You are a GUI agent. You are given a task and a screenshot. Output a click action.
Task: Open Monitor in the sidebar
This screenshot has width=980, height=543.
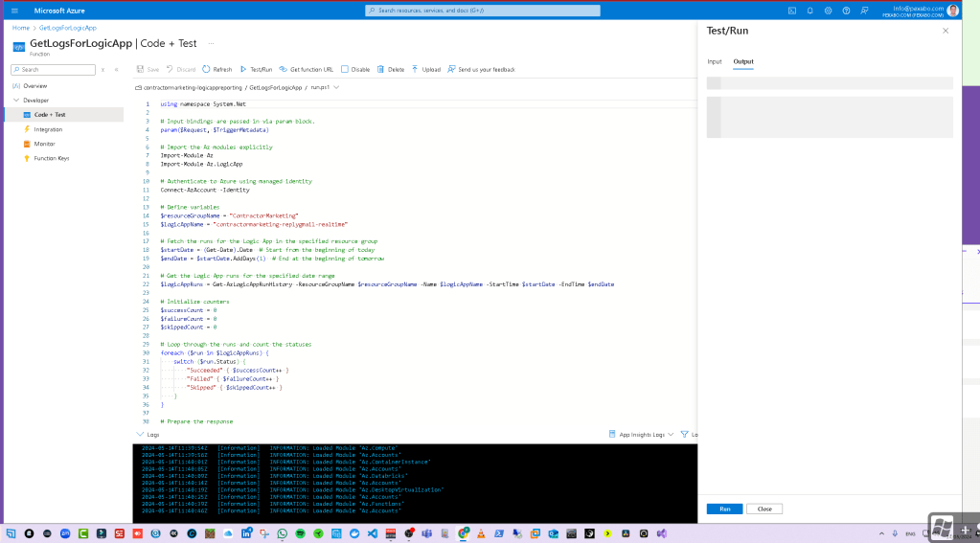coord(44,144)
